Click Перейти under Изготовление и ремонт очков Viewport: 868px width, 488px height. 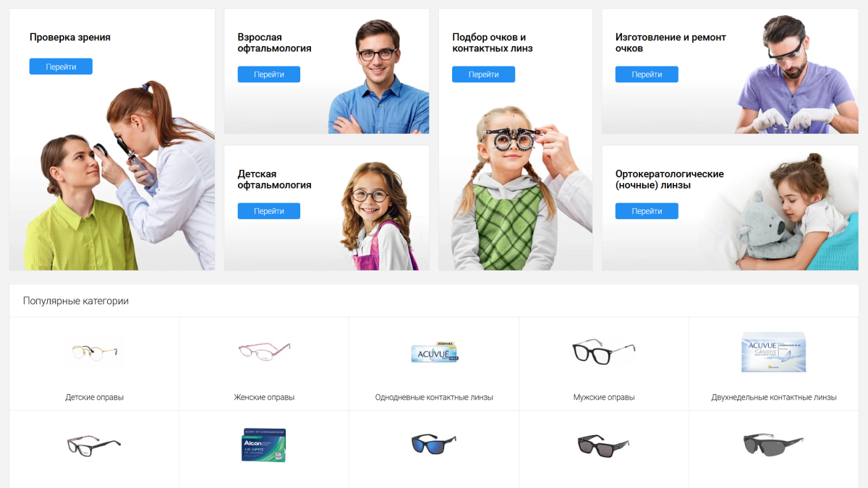pos(647,74)
